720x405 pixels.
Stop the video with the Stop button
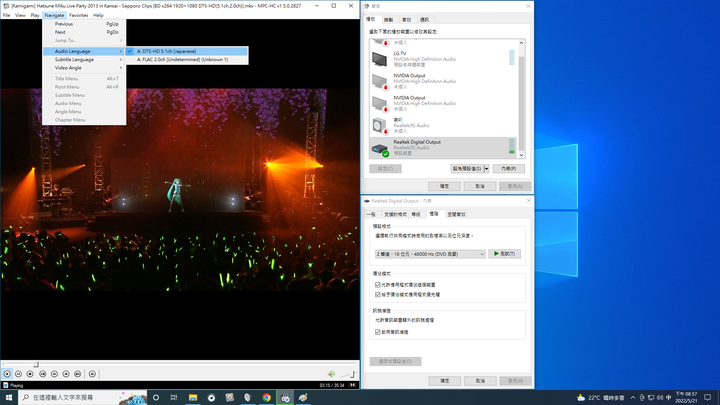tap(30, 374)
